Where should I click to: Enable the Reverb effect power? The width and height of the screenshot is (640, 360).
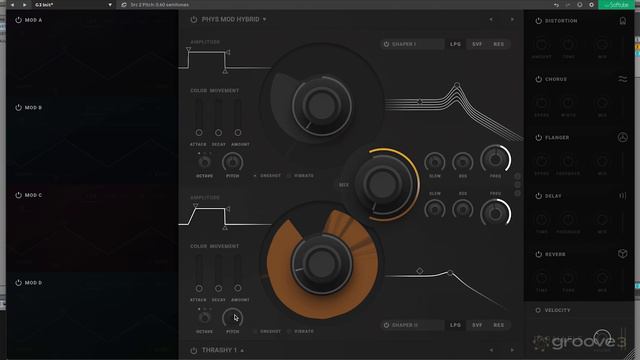coord(538,254)
